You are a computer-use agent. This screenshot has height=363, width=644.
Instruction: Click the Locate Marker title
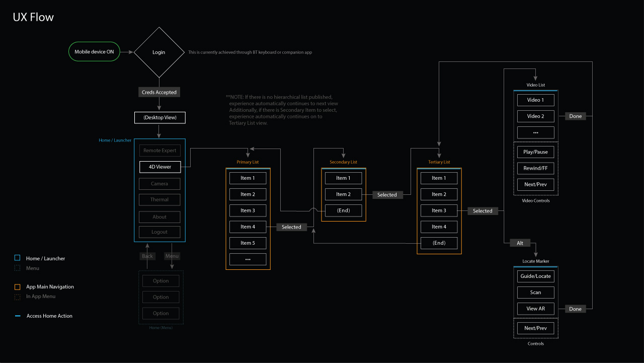click(536, 261)
